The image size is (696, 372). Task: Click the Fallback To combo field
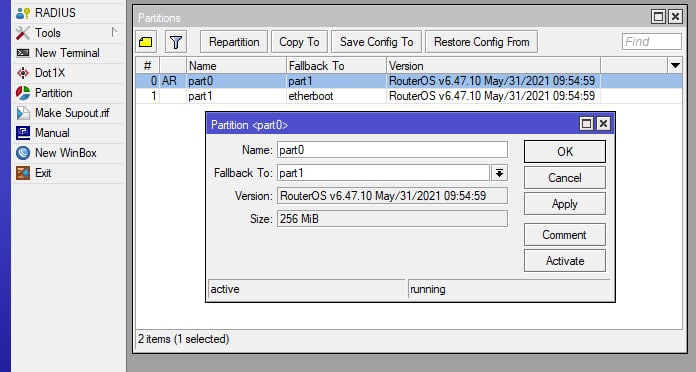(384, 173)
